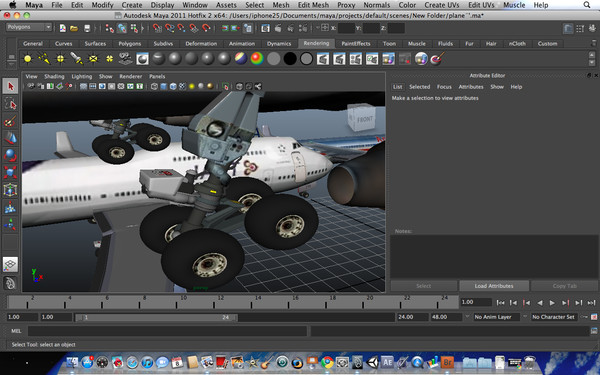The width and height of the screenshot is (600, 375).
Task: Choose the Paint Selection tool
Action: click(x=10, y=121)
